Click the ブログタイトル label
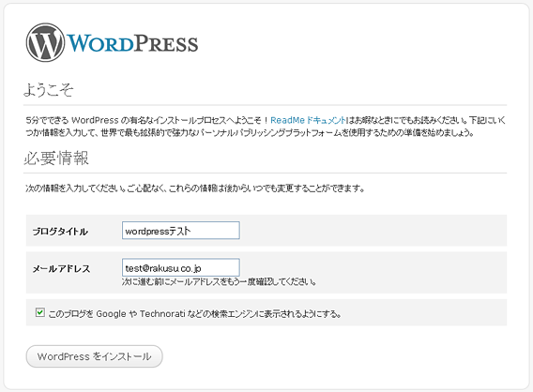 (60, 232)
